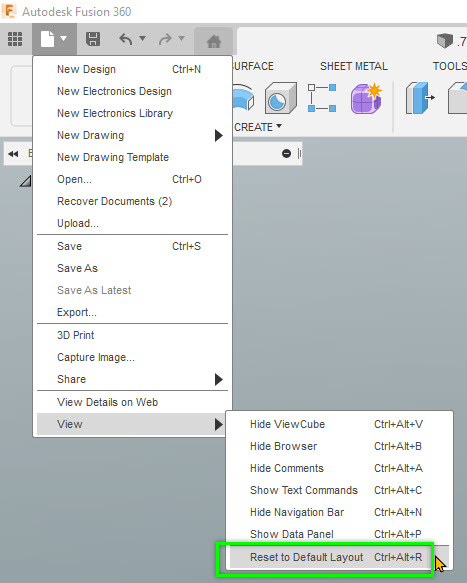
Task: Click the Home icon tab
Action: point(214,41)
